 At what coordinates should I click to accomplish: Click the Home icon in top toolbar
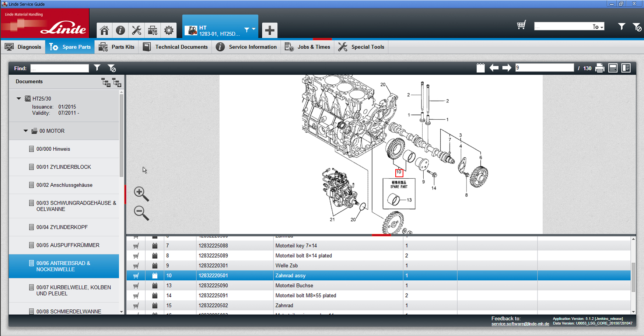[x=104, y=30]
